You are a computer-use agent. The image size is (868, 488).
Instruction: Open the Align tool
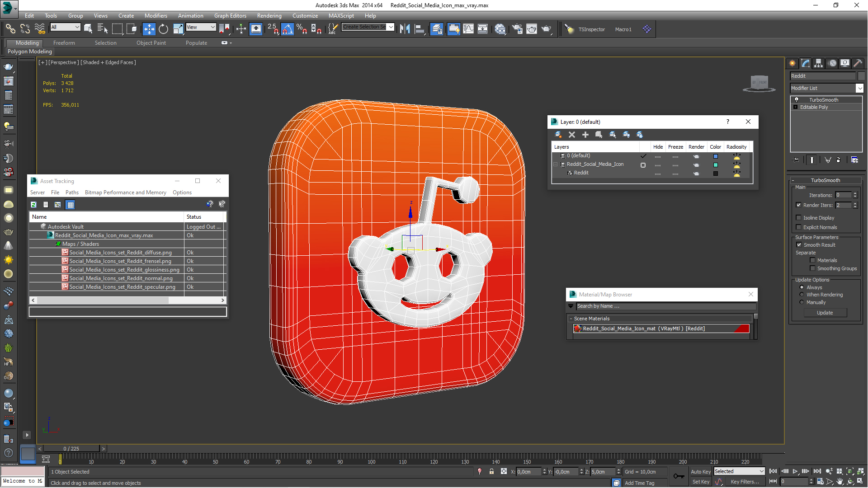point(420,29)
